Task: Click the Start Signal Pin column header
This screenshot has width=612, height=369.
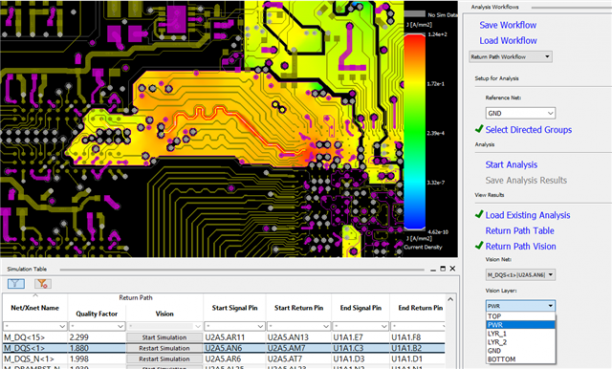Action: coord(235,308)
